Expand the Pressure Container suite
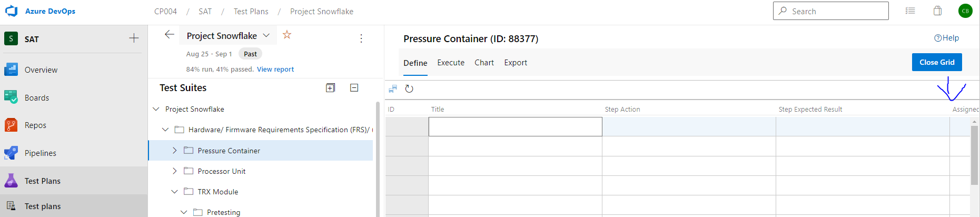Image resolution: width=980 pixels, height=217 pixels. tap(175, 151)
